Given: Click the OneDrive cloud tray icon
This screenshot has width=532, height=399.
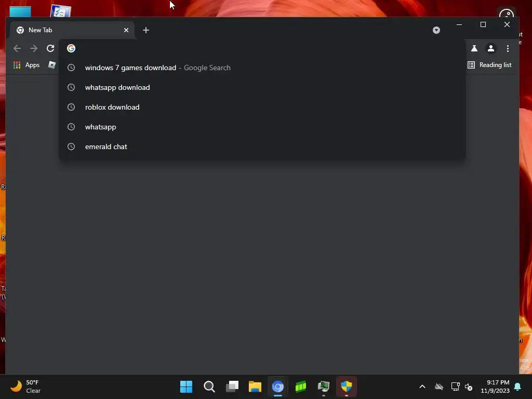Looking at the screenshot, I should (x=439, y=387).
